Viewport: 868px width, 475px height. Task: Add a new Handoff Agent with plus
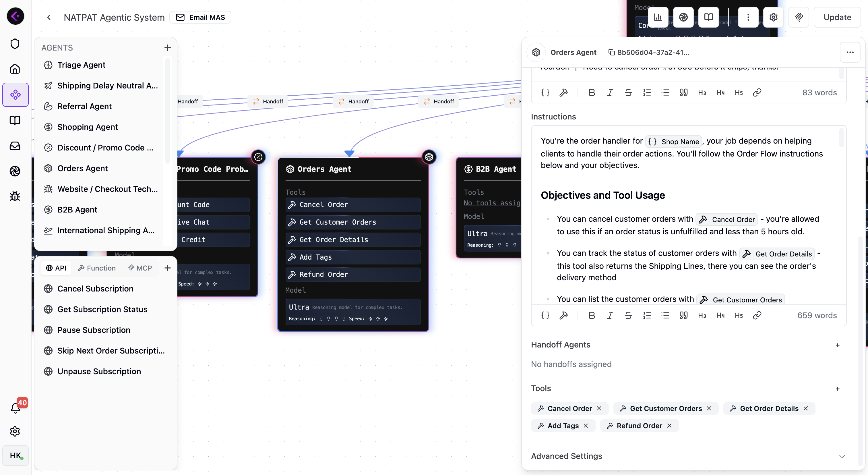(x=837, y=345)
